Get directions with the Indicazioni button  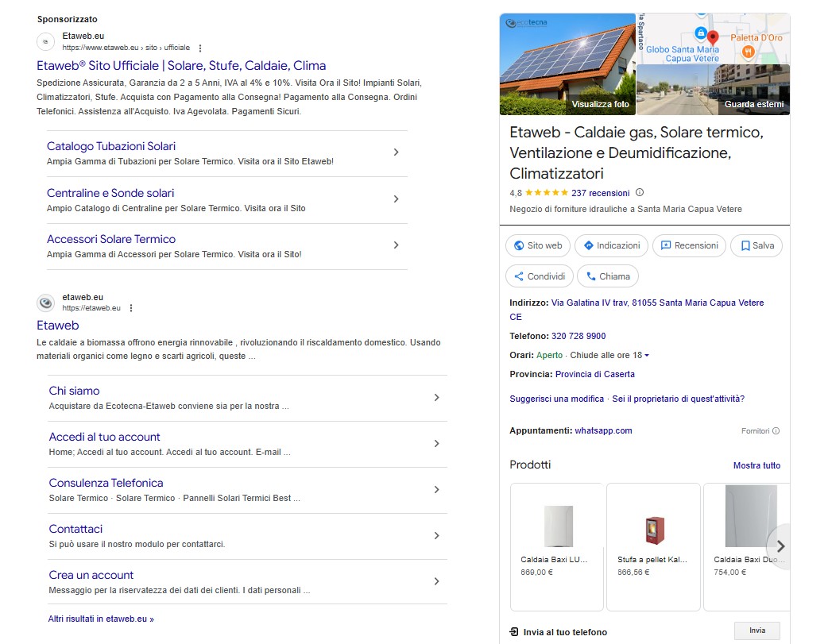tap(612, 245)
